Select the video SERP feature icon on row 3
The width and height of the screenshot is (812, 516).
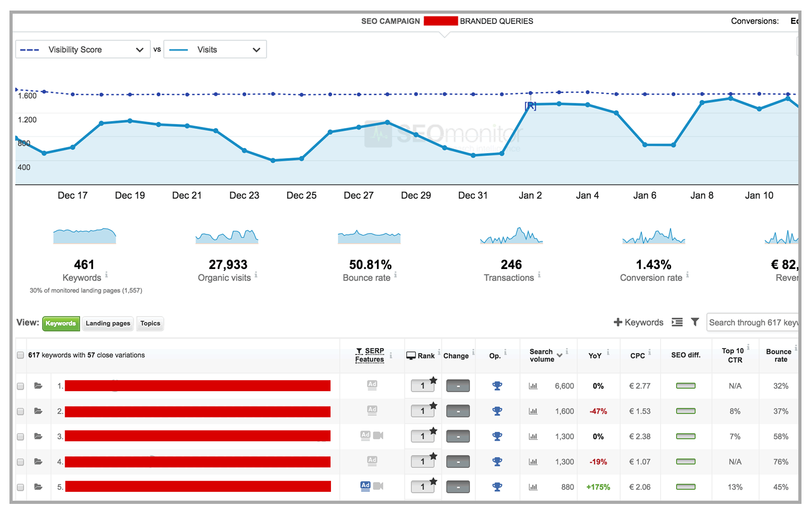click(x=378, y=435)
